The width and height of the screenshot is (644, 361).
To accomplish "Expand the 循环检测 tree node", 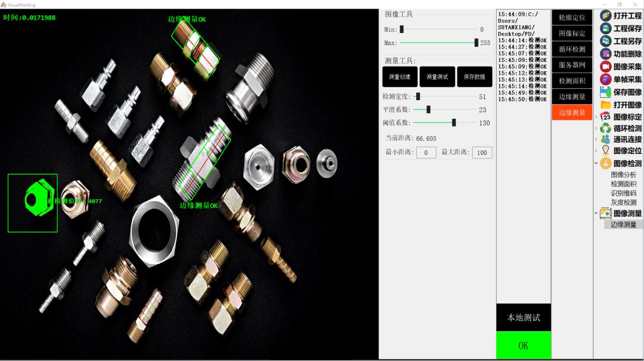I will click(x=596, y=129).
